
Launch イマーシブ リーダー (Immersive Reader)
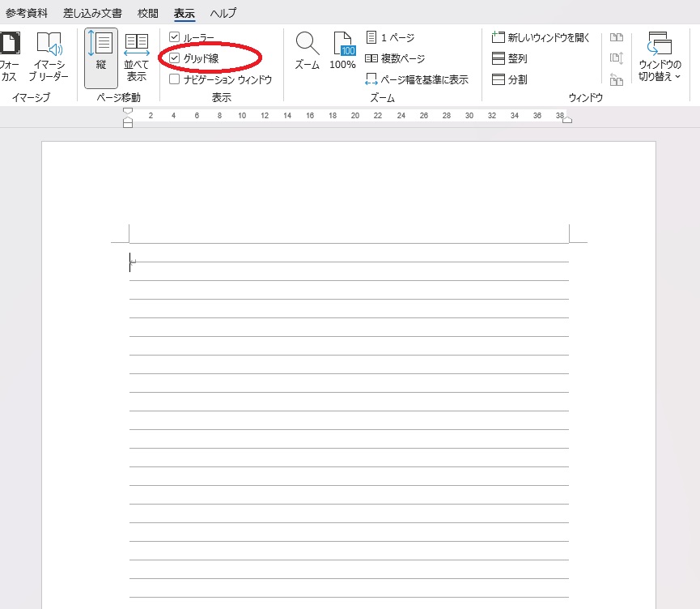pyautogui.click(x=49, y=55)
